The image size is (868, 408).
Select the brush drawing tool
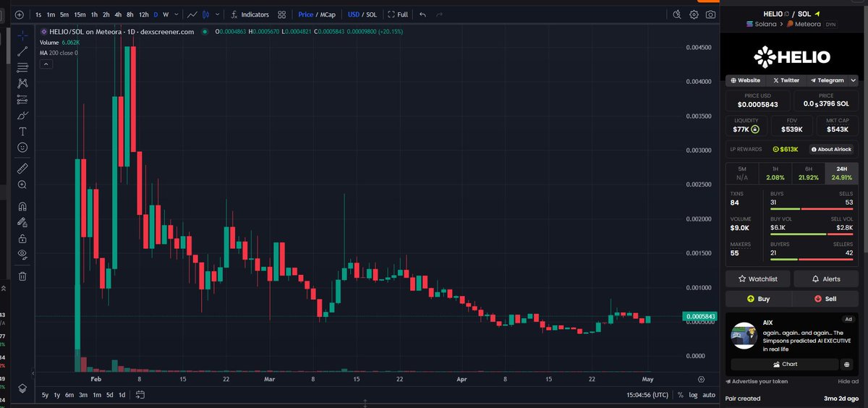coord(22,115)
